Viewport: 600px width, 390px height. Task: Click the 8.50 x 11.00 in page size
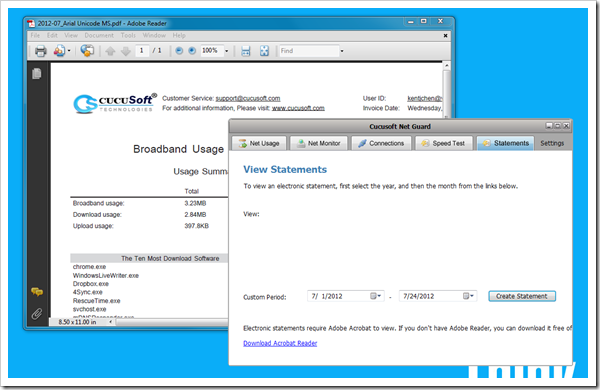click(77, 322)
